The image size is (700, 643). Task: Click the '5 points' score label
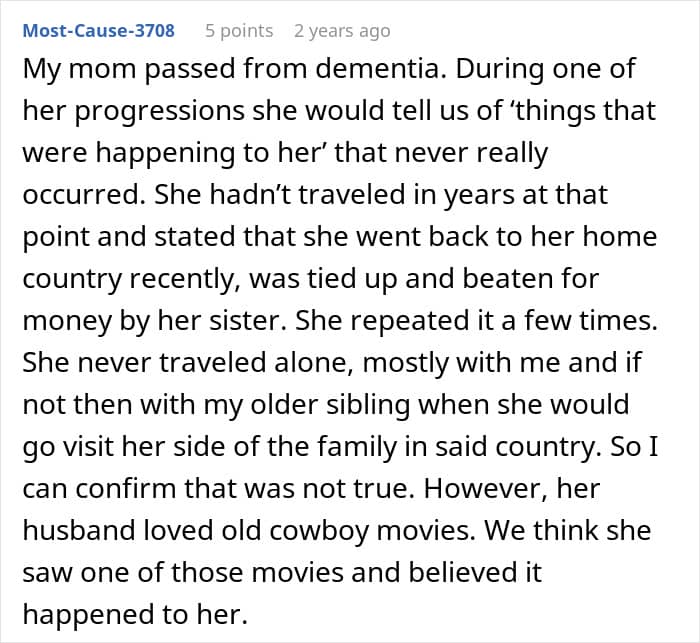239,31
